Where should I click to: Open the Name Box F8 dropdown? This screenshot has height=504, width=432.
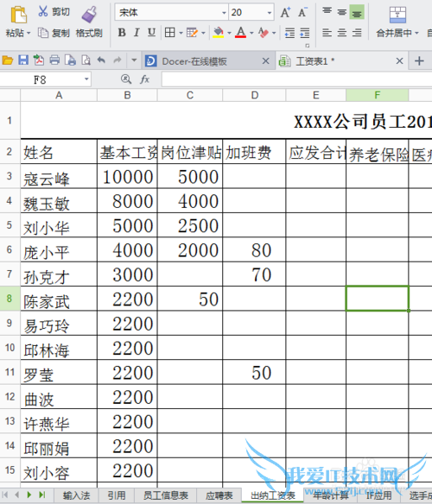click(x=86, y=79)
